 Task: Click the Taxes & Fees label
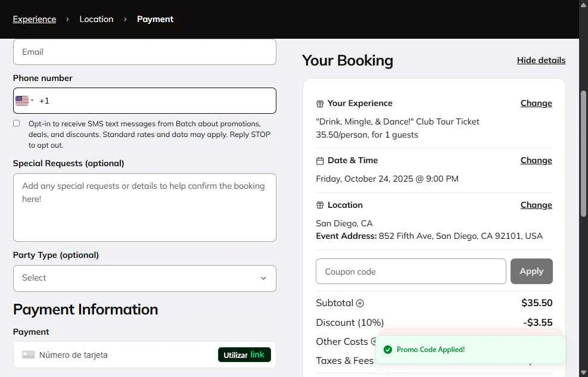point(344,360)
